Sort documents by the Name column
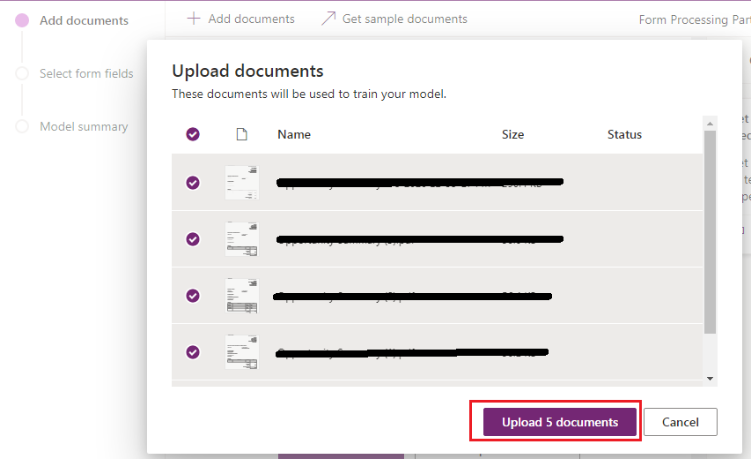This screenshot has height=459, width=752. (x=294, y=134)
